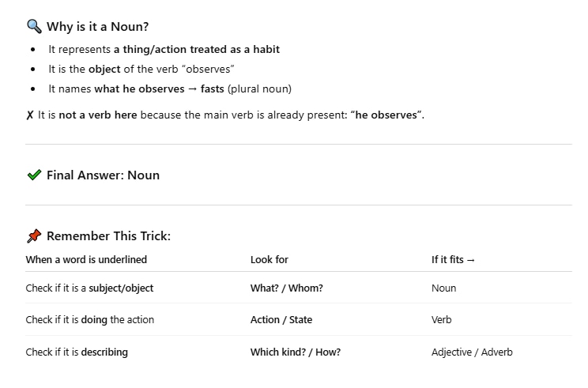This screenshot has height=388, width=588.
Task: Click the arrow between 'observes' and 'fasts'
Action: [x=192, y=89]
